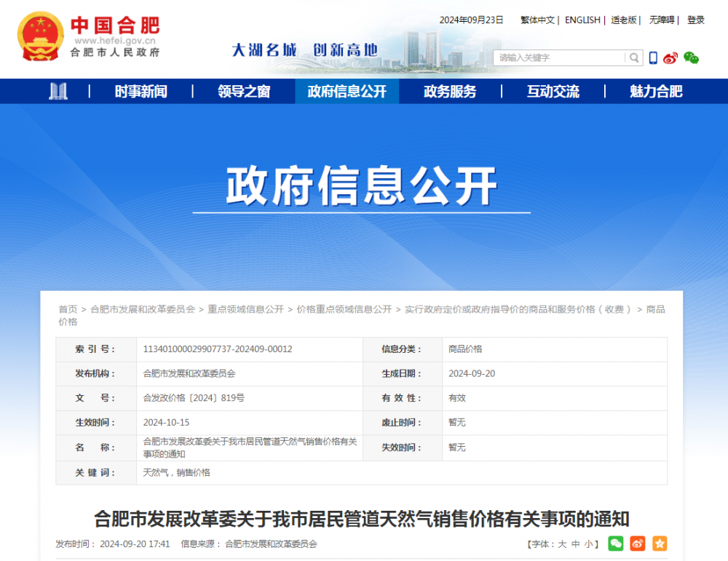Open the header Weibo icon
Screen dimensions: 728x561
pos(670,57)
